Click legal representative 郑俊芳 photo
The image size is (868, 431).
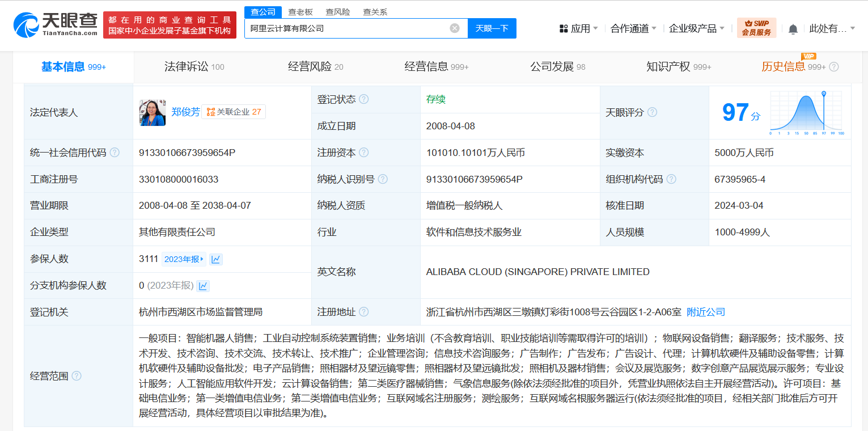pyautogui.click(x=153, y=112)
